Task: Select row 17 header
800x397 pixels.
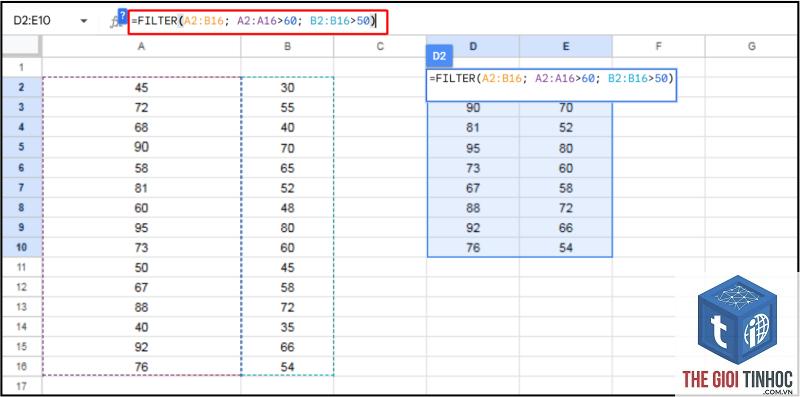Action: pos(21,386)
